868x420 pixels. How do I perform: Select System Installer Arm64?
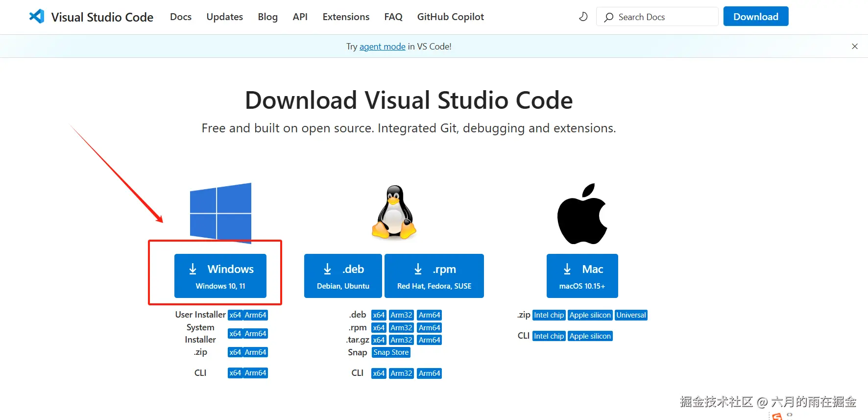pos(255,334)
